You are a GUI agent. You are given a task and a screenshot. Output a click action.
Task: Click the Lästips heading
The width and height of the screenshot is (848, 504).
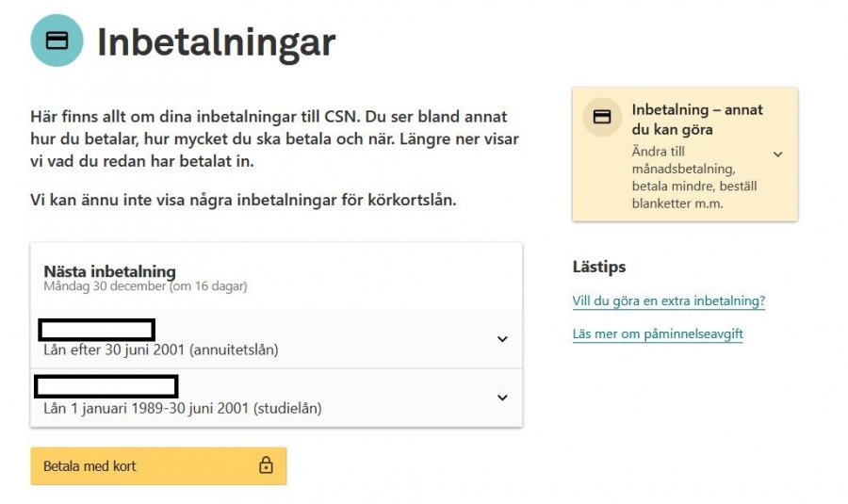599,267
